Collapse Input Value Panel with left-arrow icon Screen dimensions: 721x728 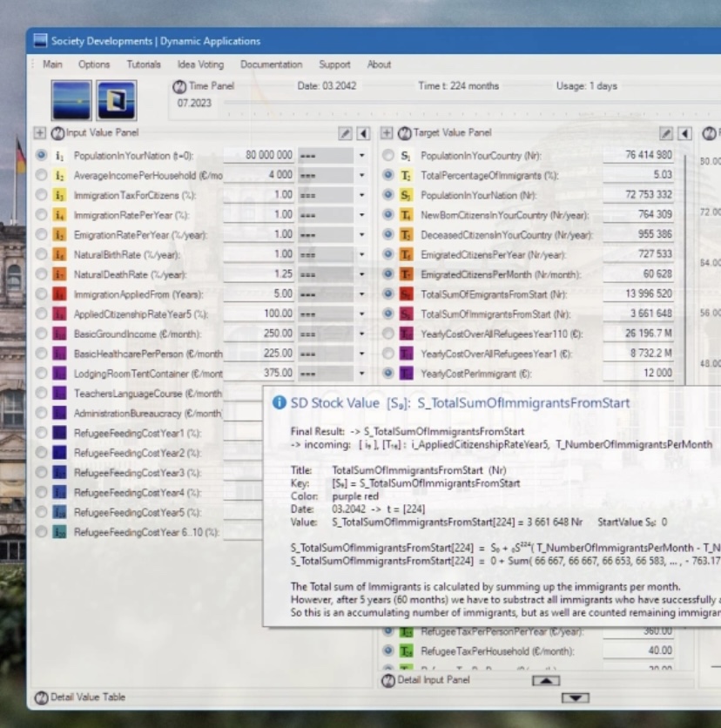[x=363, y=133]
